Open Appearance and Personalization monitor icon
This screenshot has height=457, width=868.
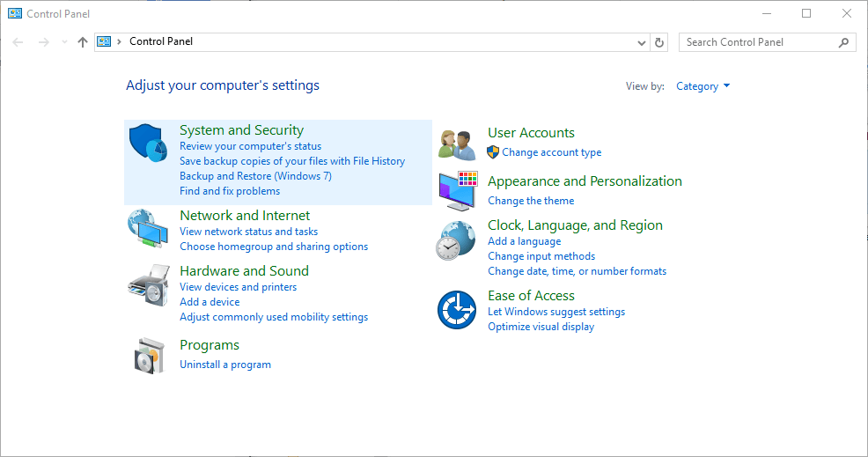pyautogui.click(x=457, y=190)
